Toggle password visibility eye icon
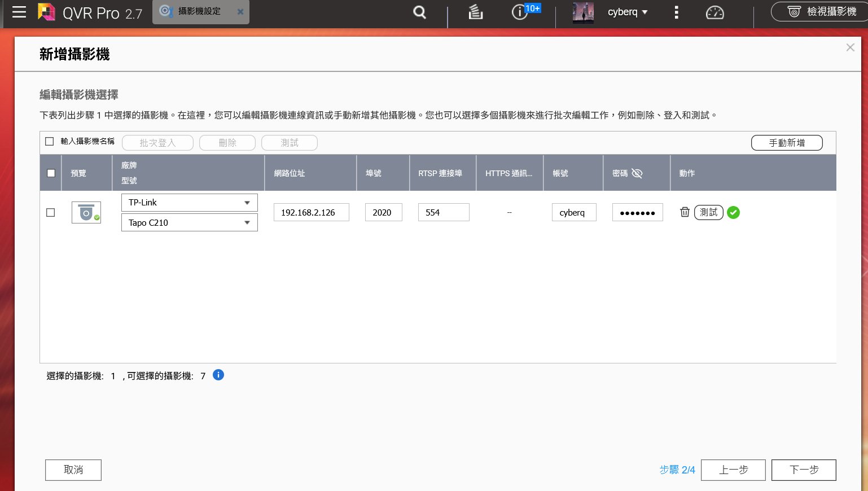 (637, 173)
